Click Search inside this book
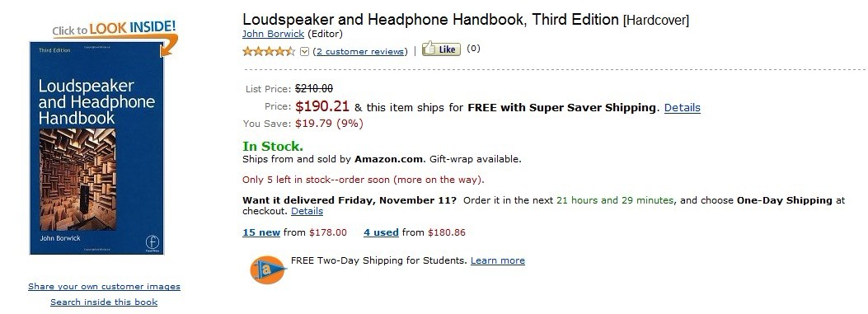 click(104, 302)
